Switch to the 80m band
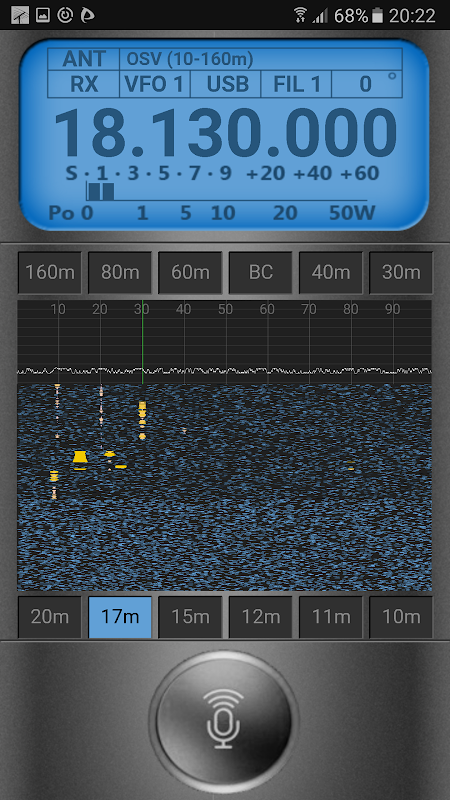The height and width of the screenshot is (800, 450). coord(120,272)
